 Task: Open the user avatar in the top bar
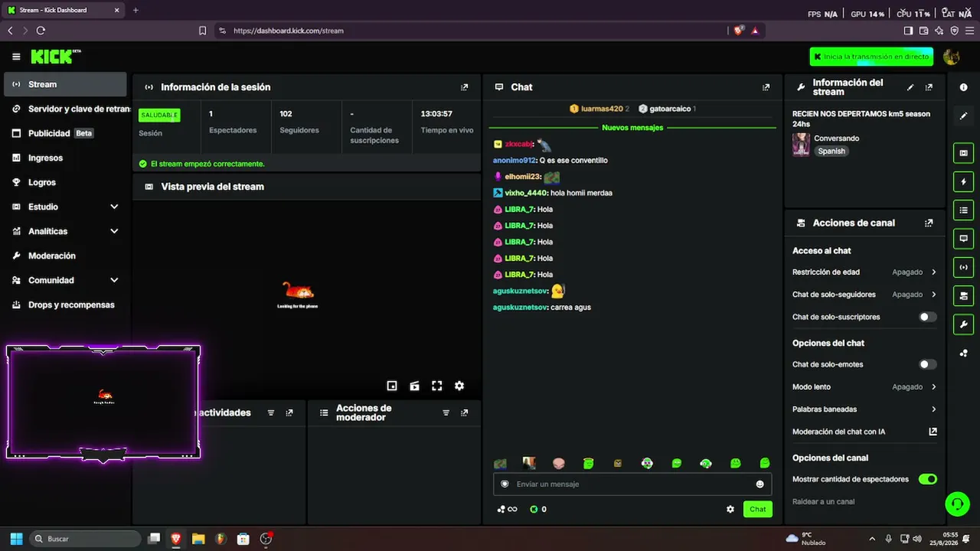click(952, 57)
